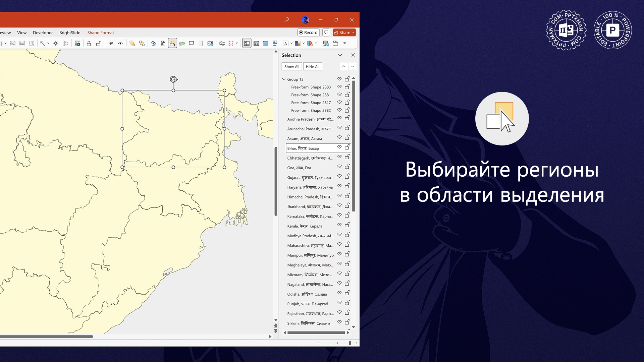Expand the grid settings dropdown on the toolbar
Screen dimensions: 644x362
pos(237,43)
